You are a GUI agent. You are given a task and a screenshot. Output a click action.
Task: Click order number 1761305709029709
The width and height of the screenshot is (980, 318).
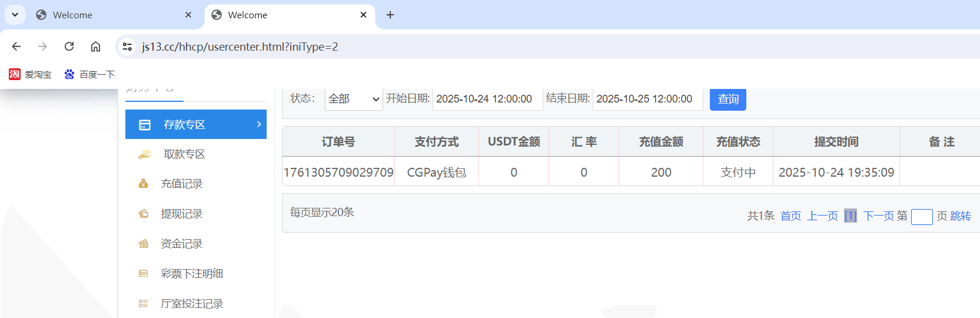click(x=338, y=172)
